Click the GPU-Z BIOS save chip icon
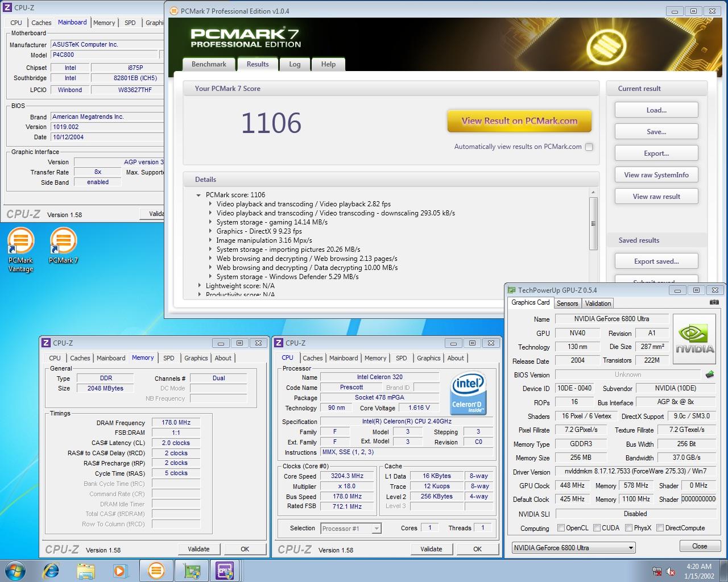 (710, 375)
